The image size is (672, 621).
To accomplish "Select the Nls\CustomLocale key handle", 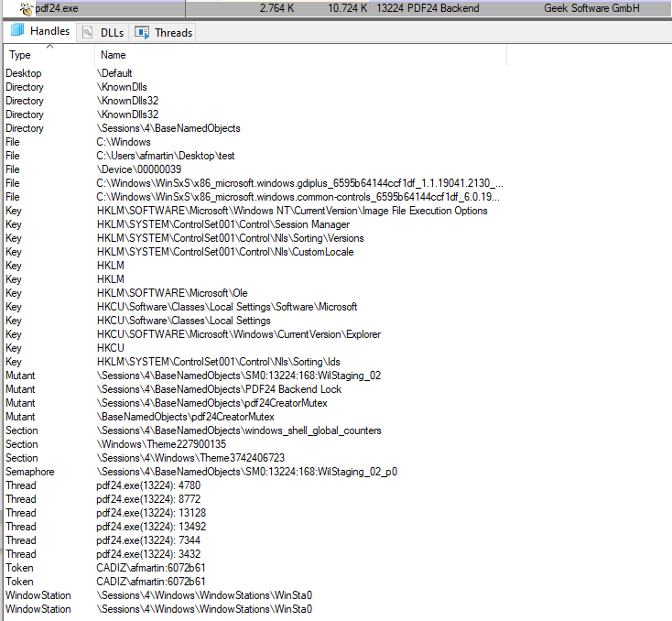I will 225,252.
